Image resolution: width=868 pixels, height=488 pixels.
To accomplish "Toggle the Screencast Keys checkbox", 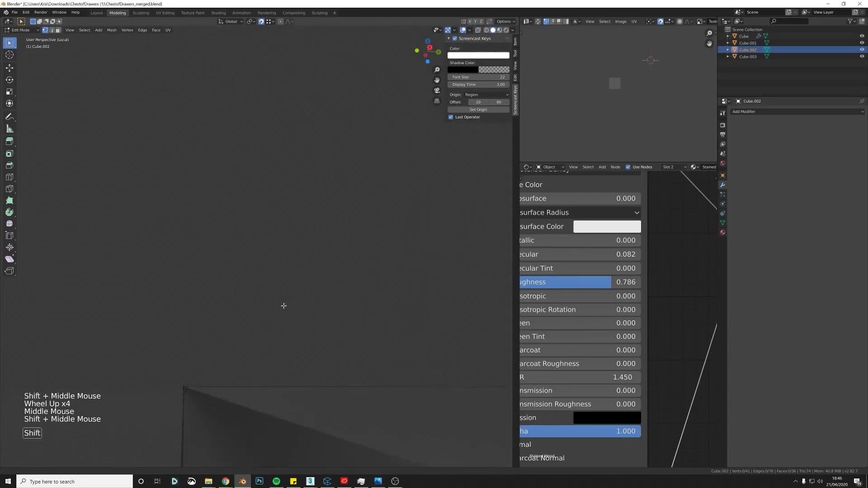I will 455,38.
